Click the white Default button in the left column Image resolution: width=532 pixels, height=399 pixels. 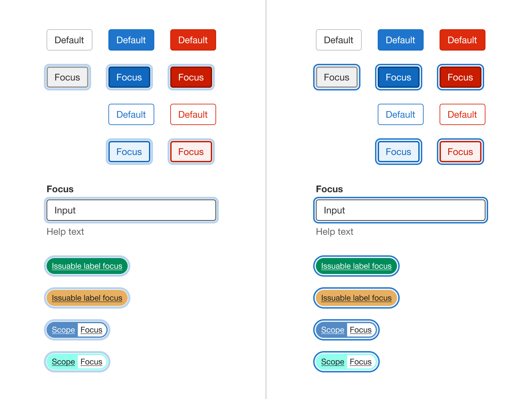coord(69,40)
